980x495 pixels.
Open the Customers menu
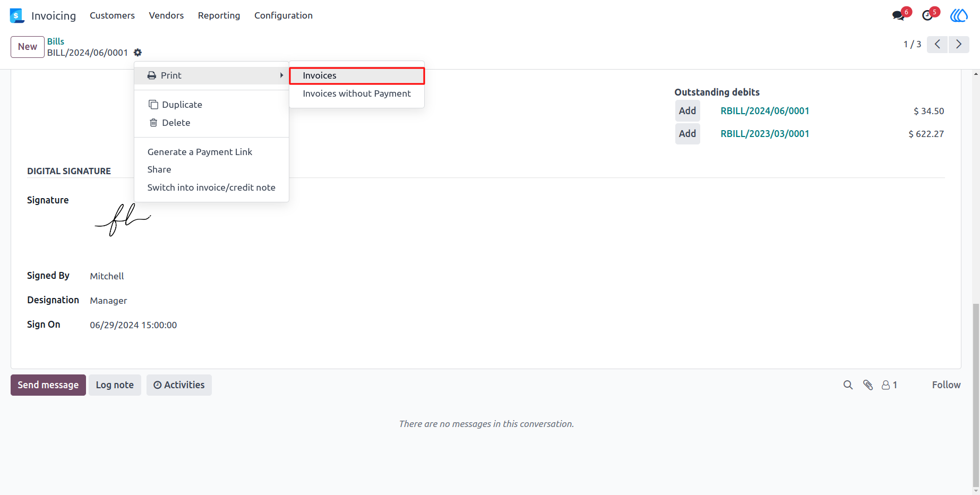112,15
